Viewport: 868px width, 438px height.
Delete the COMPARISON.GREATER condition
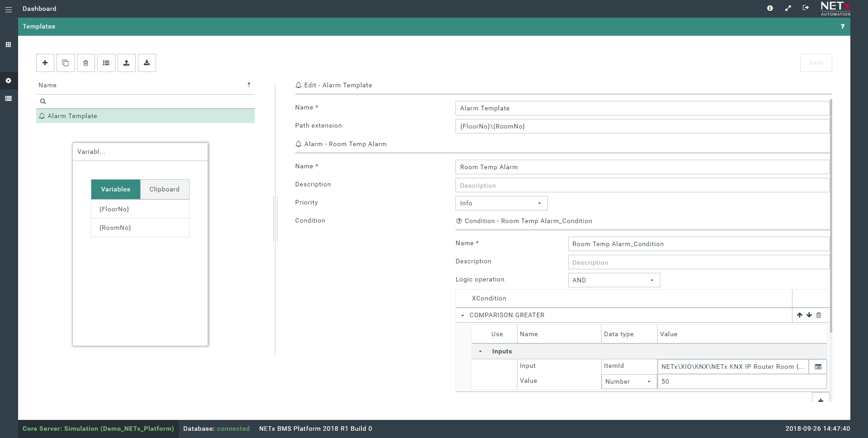[x=819, y=315]
